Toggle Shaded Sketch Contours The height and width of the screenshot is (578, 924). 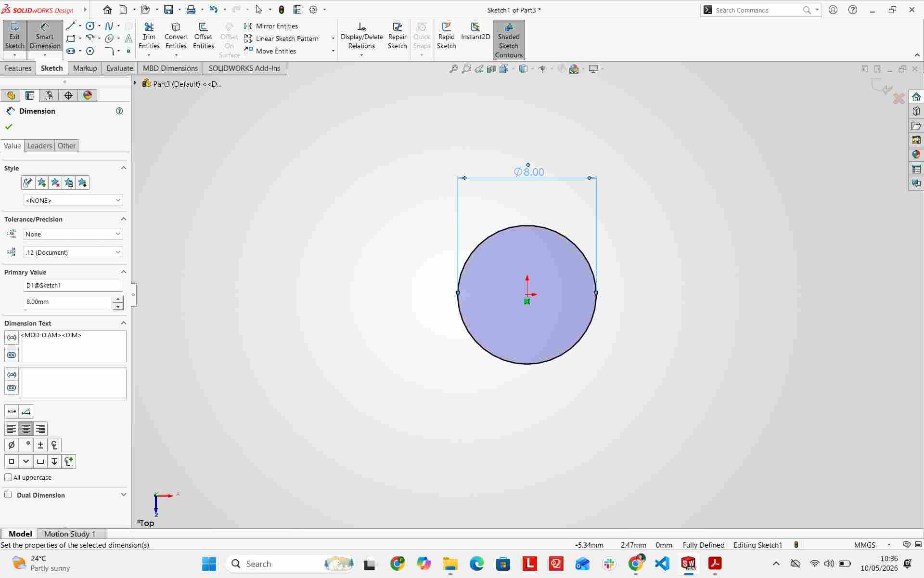[x=509, y=40]
